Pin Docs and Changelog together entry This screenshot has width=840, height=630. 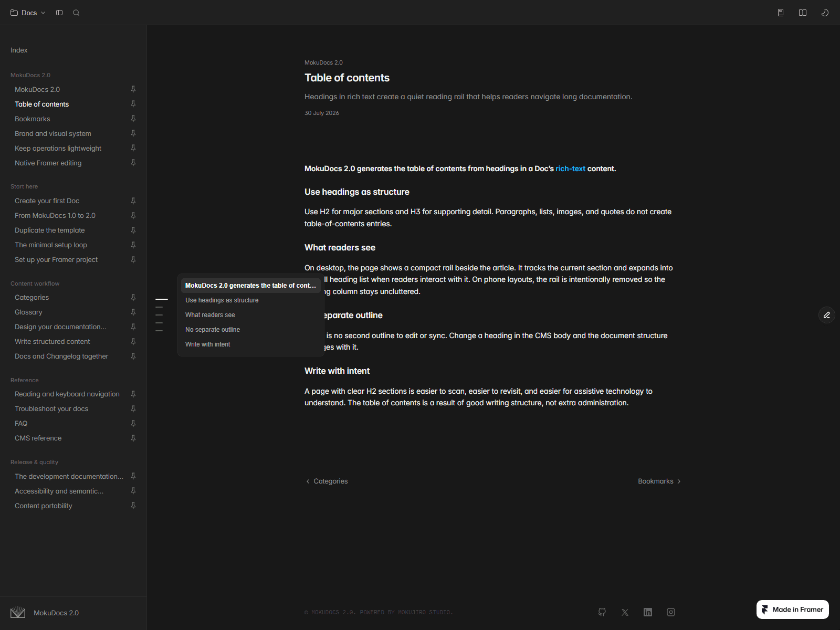pos(133,356)
